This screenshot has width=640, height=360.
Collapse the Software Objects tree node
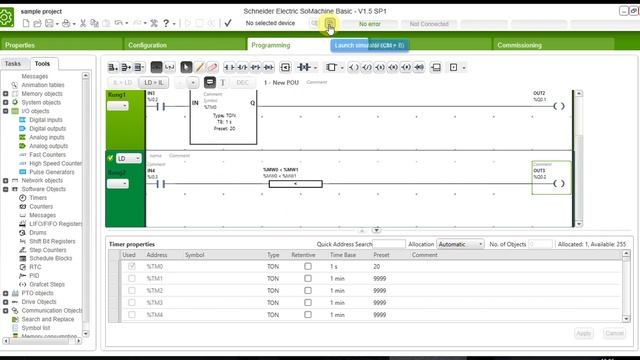6,189
